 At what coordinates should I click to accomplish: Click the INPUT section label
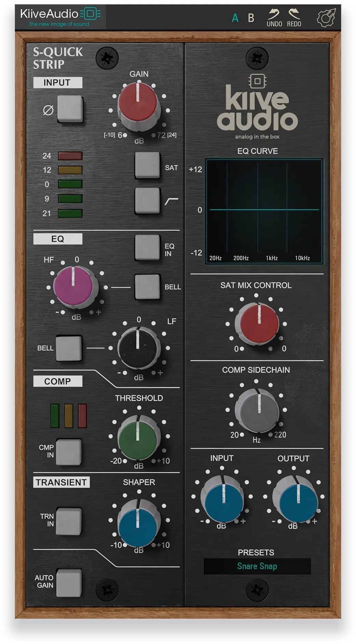tap(57, 82)
